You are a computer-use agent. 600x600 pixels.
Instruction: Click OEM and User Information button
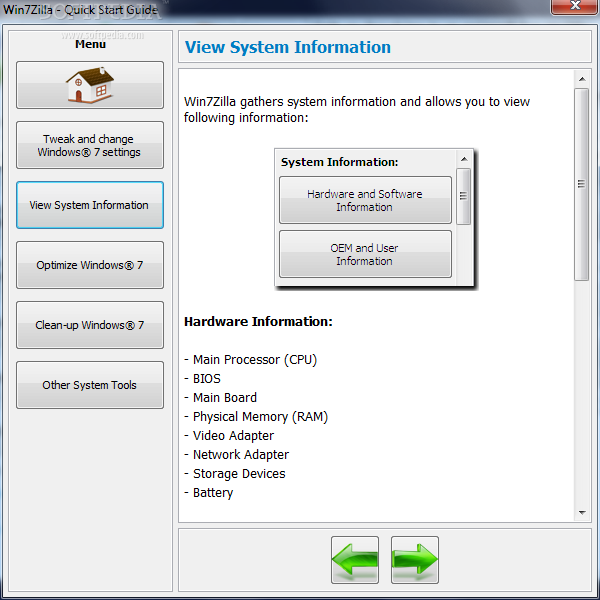[365, 254]
